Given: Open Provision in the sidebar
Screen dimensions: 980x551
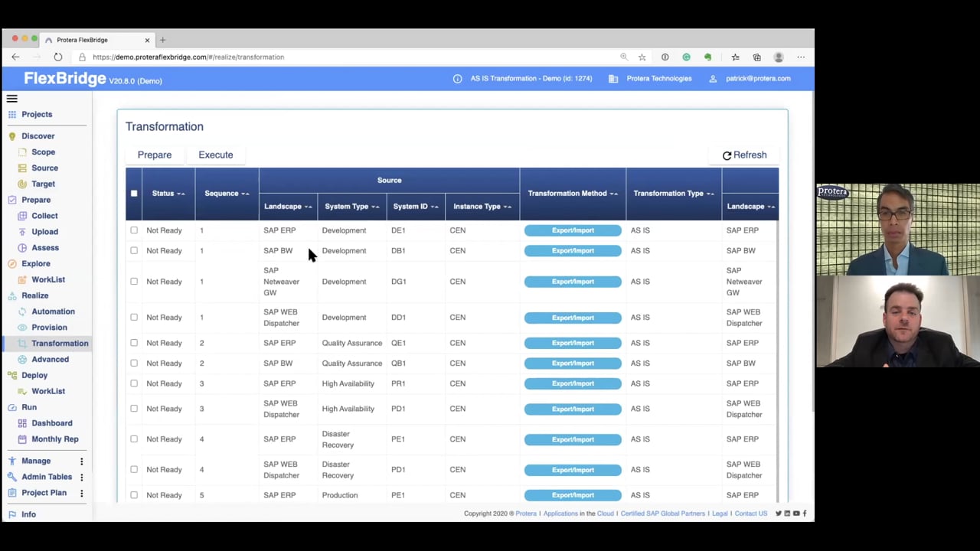Looking at the screenshot, I should coord(49,328).
